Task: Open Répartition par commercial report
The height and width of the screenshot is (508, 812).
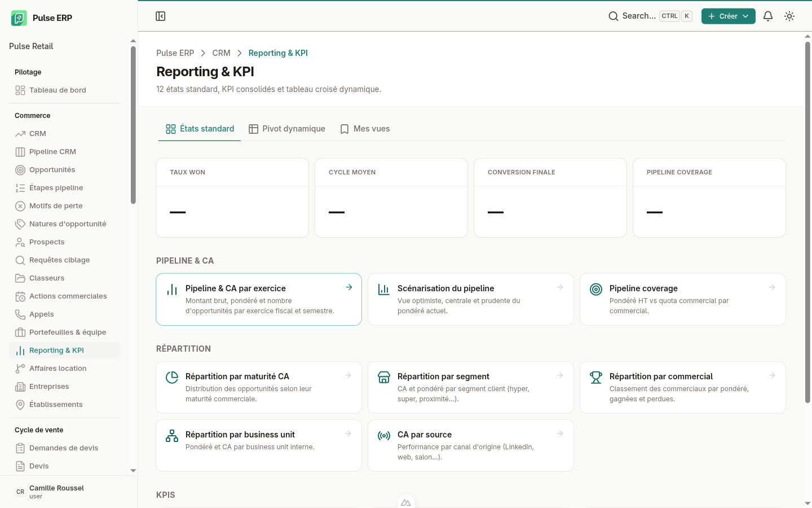Action: (683, 387)
